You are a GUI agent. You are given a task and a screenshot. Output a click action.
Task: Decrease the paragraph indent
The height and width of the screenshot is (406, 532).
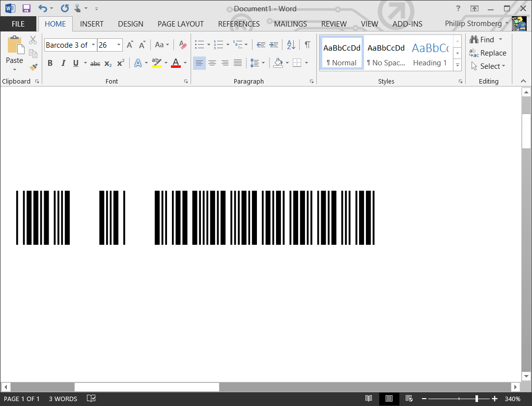coord(261,45)
